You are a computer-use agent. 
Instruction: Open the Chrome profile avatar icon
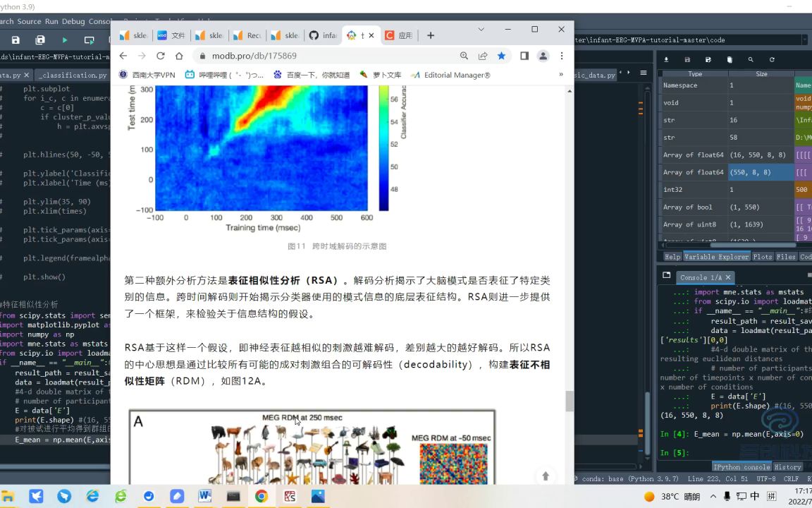tap(542, 56)
